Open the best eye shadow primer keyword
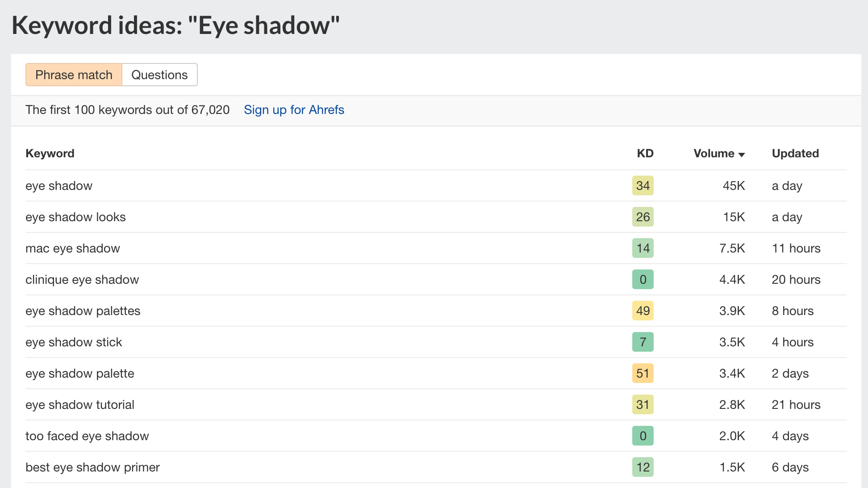Screen dimensions: 868x488 pyautogui.click(x=92, y=467)
